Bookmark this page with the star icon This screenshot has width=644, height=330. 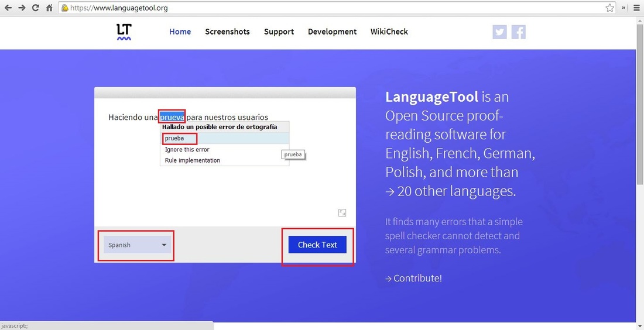[x=610, y=8]
